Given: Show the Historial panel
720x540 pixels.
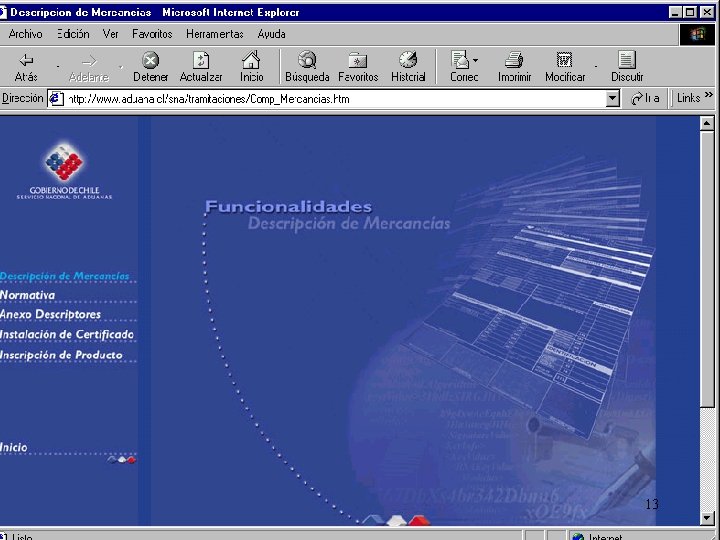Looking at the screenshot, I should click(x=408, y=67).
